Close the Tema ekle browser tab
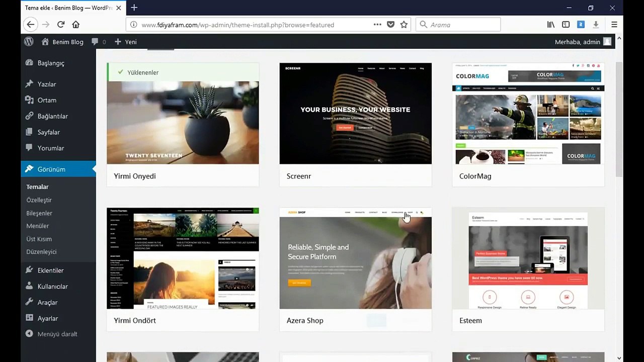Image resolution: width=644 pixels, height=362 pixels. click(x=119, y=8)
